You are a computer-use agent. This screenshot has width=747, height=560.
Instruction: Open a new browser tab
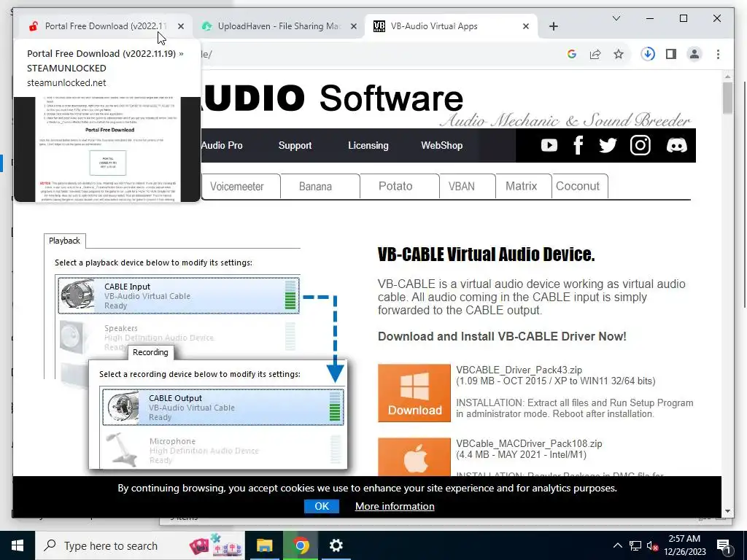click(x=553, y=27)
